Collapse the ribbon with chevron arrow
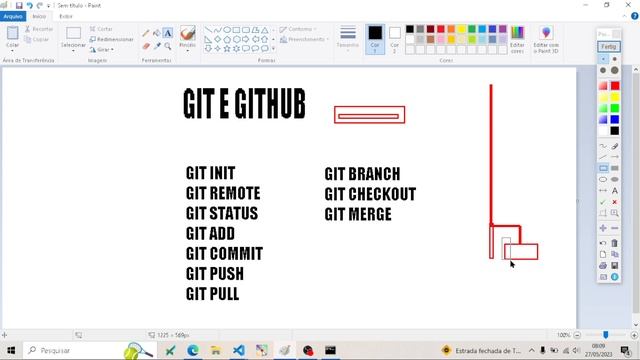This screenshot has height=360, width=640. (x=625, y=16)
